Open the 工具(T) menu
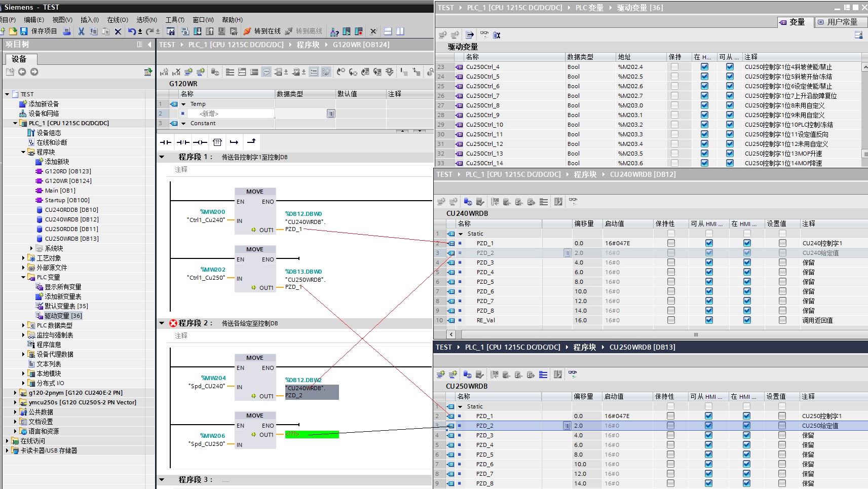This screenshot has width=868, height=489. coord(175,20)
